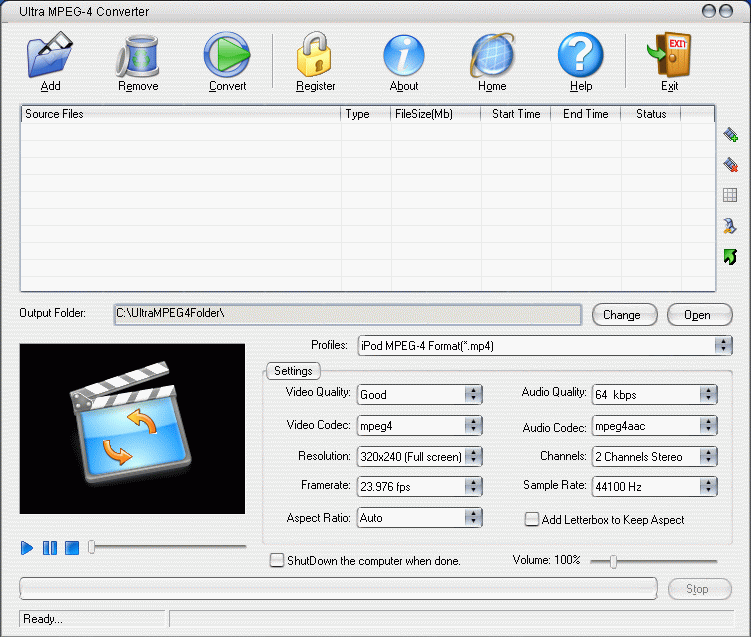Image resolution: width=751 pixels, height=637 pixels.
Task: Click the Add files toolbar icon
Action: (50, 56)
